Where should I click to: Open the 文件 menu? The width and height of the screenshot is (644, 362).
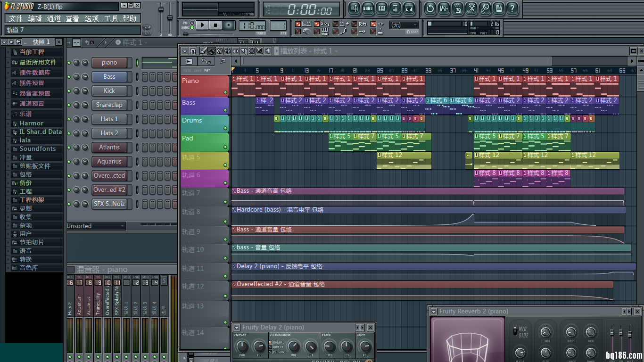(16, 18)
